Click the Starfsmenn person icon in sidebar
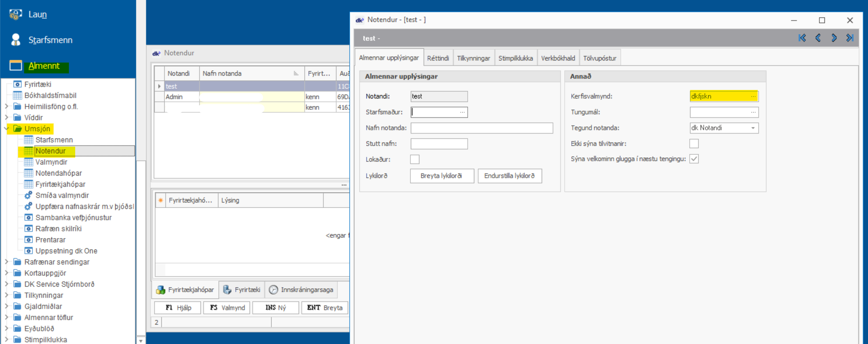The image size is (868, 344). 16,40
